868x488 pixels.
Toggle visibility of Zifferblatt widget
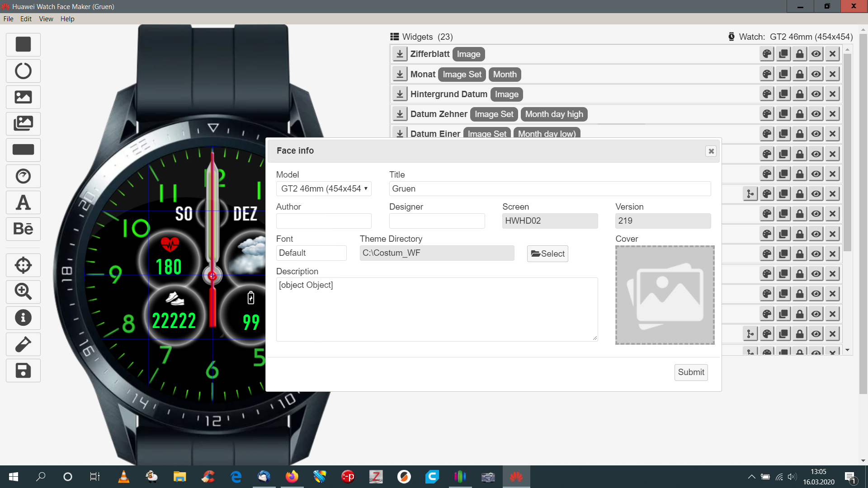816,54
